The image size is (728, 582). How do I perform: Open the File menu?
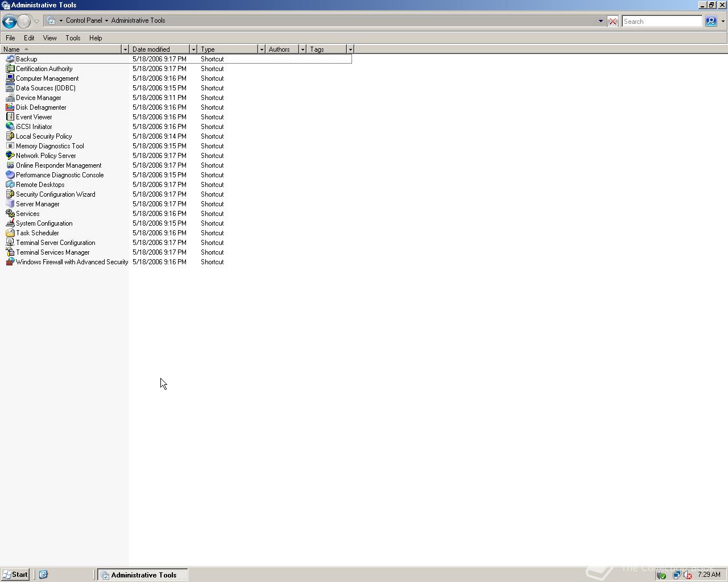coord(10,38)
